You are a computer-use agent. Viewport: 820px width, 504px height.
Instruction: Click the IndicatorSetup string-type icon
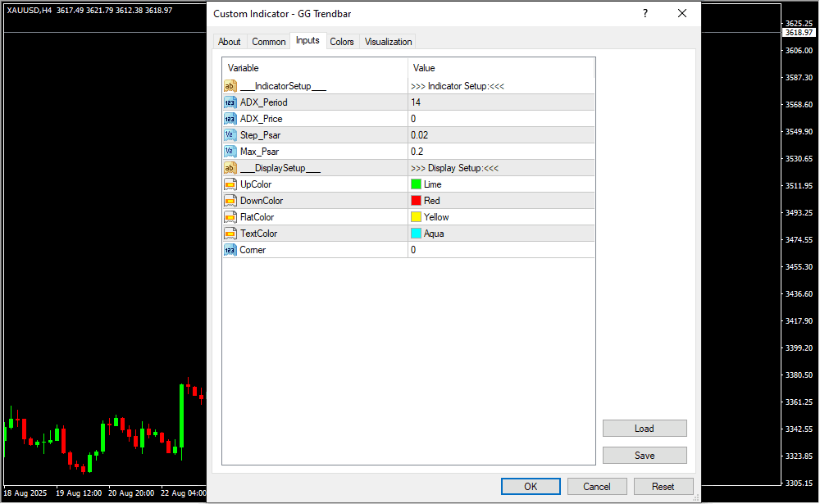[x=230, y=86]
